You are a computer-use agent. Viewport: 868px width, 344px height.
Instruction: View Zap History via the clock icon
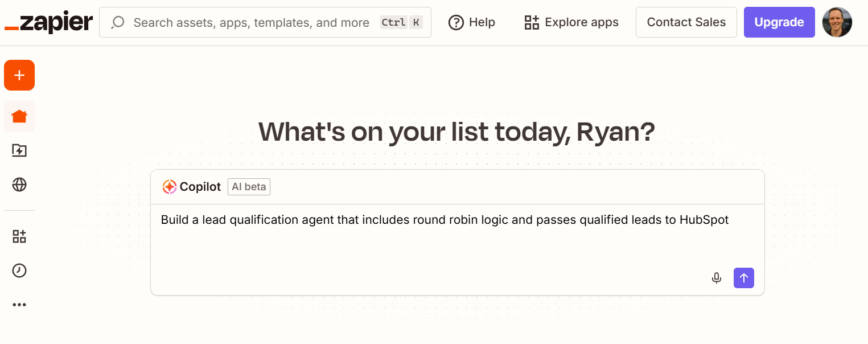19,270
